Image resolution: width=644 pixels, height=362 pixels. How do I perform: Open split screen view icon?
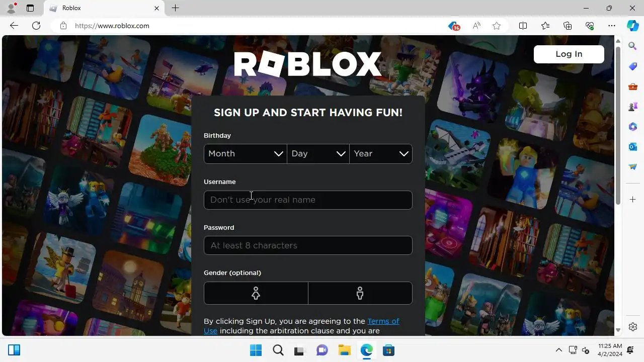coord(523,26)
